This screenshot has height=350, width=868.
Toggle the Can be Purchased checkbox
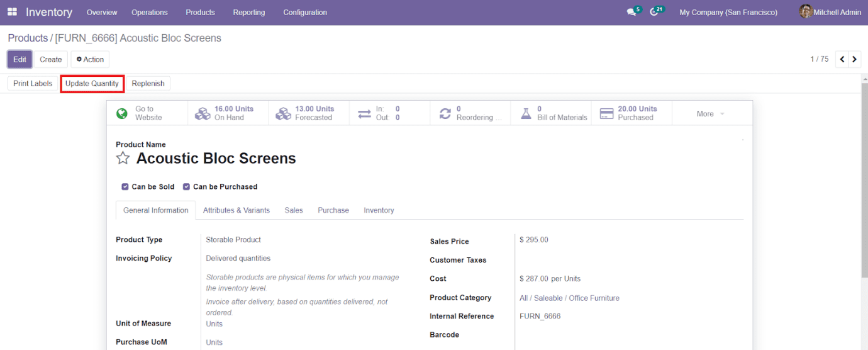coord(186,187)
